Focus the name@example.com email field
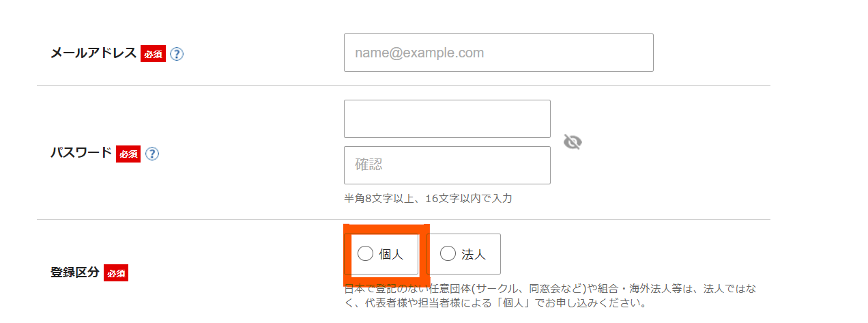868x323 pixels. click(x=498, y=53)
